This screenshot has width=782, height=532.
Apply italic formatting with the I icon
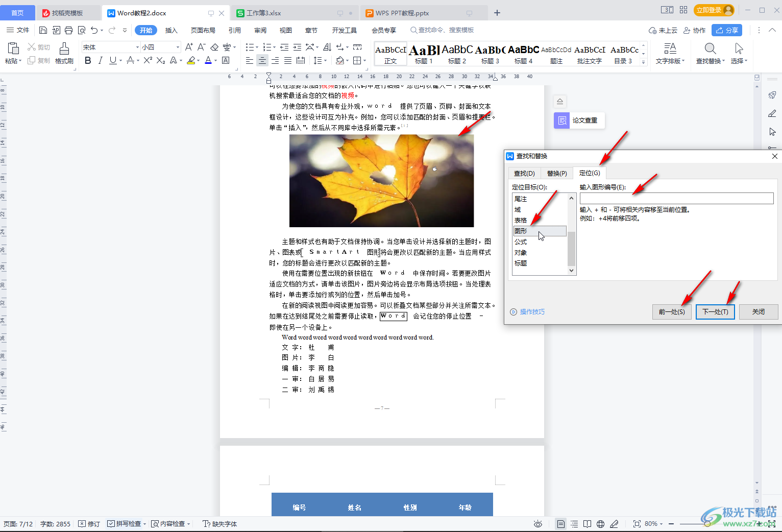coord(100,61)
